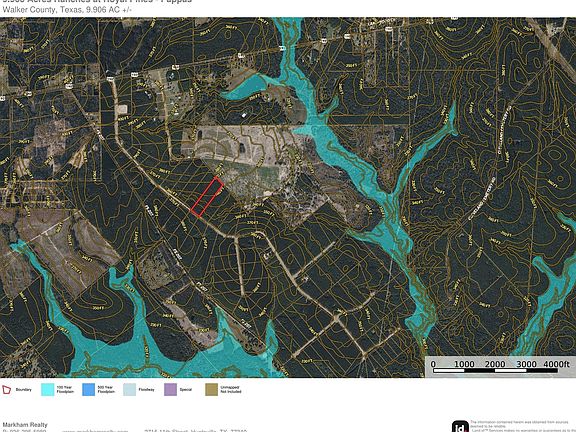Viewport: 576px width, 432px height.
Task: Click the 100 Year Floodplain label
Action: point(65,390)
